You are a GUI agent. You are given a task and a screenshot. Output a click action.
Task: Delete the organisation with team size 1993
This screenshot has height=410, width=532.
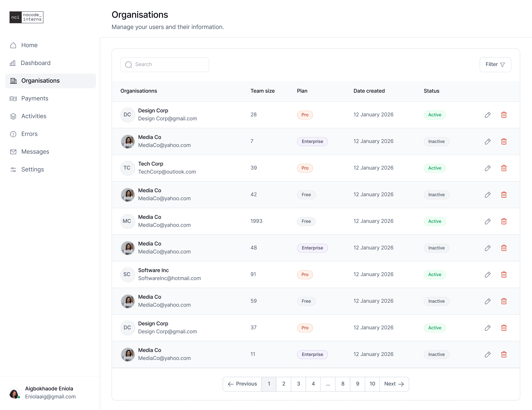click(x=504, y=221)
